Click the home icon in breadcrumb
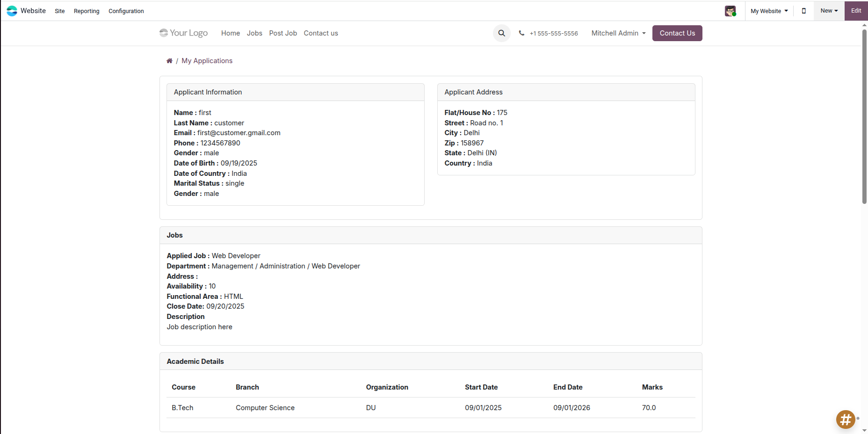This screenshot has height=434, width=868. 169,61
